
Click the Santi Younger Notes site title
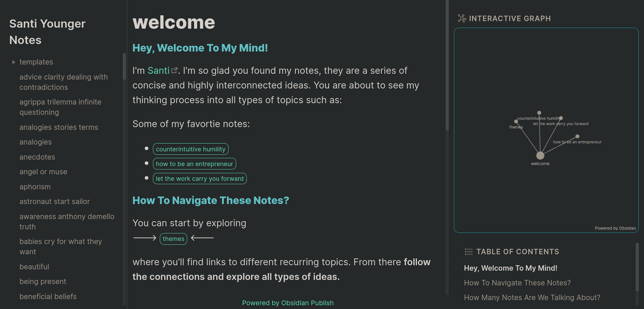click(47, 32)
